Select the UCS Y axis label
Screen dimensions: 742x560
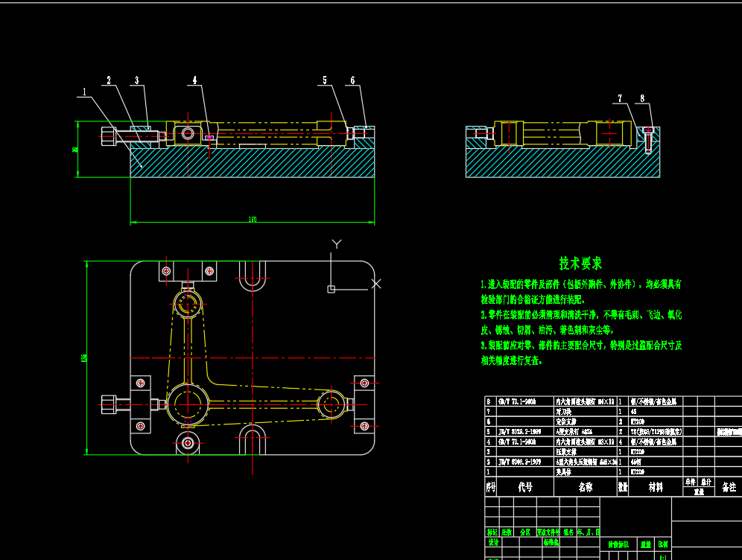click(337, 244)
